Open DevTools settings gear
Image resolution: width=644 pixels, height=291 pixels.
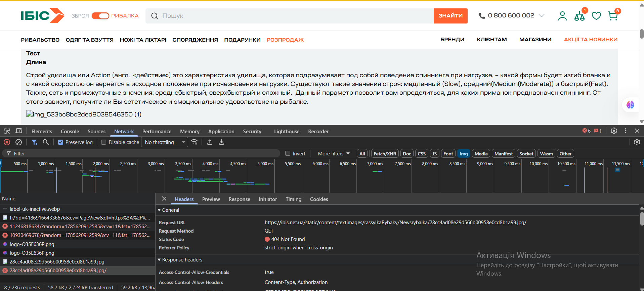click(614, 131)
